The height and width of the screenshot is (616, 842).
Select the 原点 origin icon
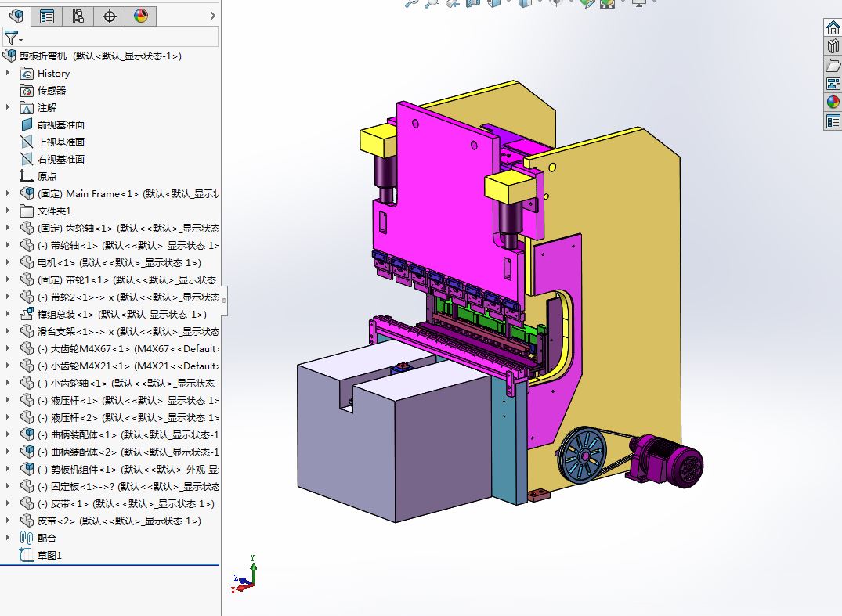[x=27, y=176]
